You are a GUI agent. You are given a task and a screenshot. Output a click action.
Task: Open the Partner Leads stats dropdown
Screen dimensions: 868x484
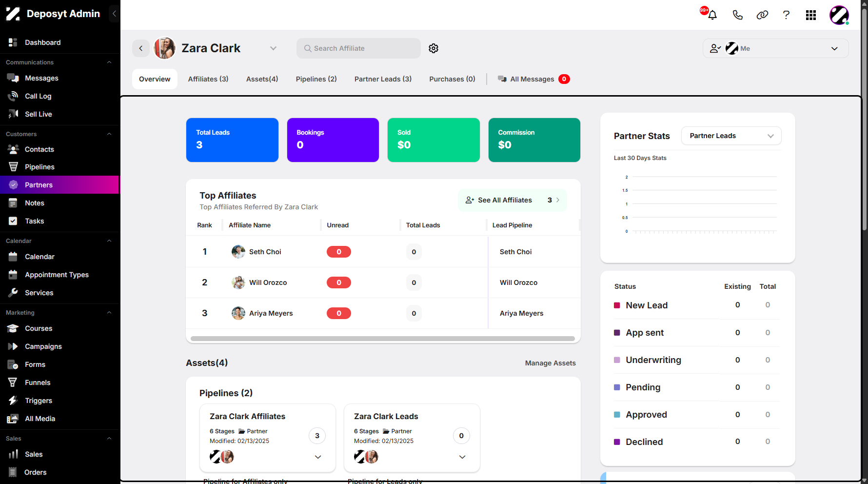tap(731, 136)
